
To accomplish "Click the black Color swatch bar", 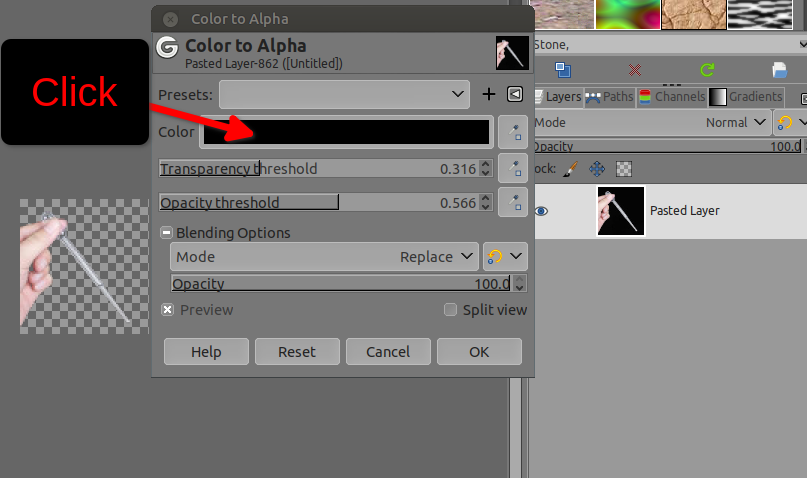I will pyautogui.click(x=346, y=132).
